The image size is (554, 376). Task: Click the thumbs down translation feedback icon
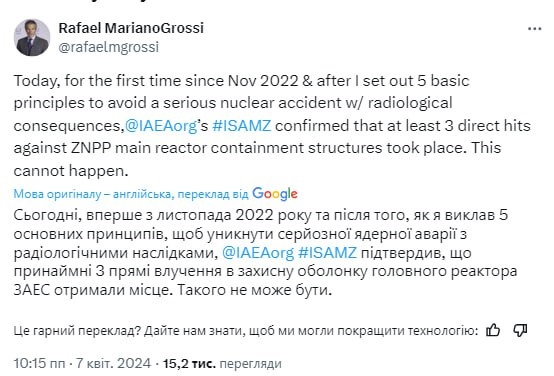click(x=520, y=330)
